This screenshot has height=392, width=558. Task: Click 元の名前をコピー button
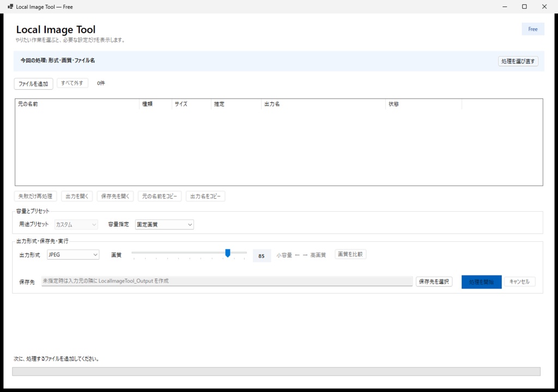click(160, 197)
